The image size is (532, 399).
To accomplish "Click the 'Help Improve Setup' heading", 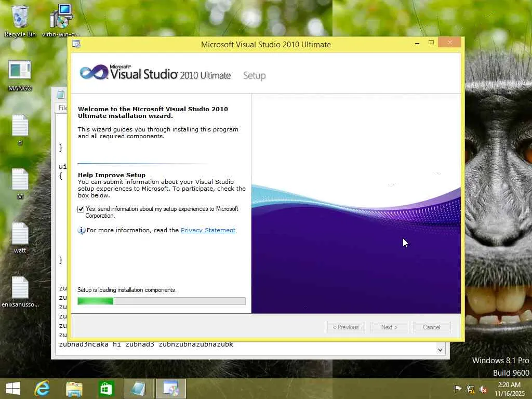I will click(x=112, y=175).
